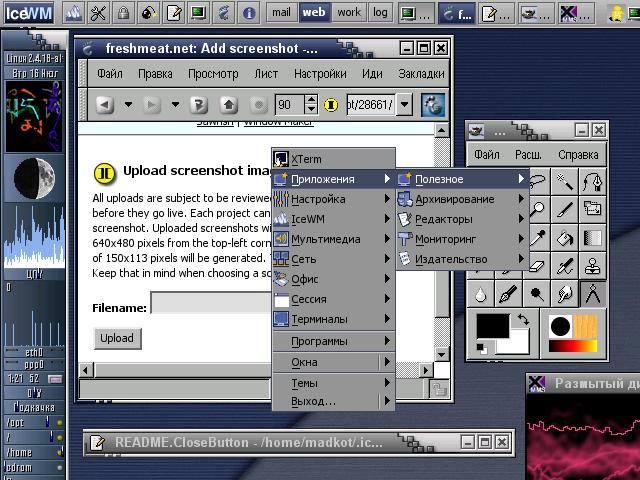Open the URL history dropdown
The width and height of the screenshot is (640, 480).
coord(404,105)
